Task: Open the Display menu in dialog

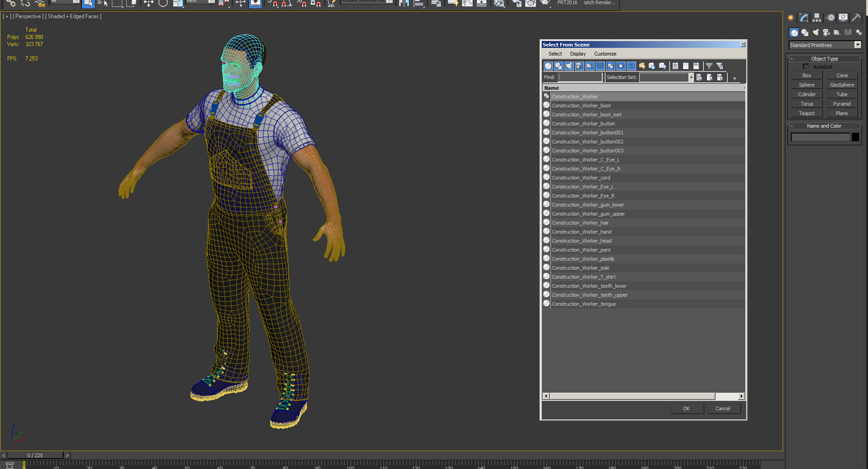Action: click(x=578, y=54)
